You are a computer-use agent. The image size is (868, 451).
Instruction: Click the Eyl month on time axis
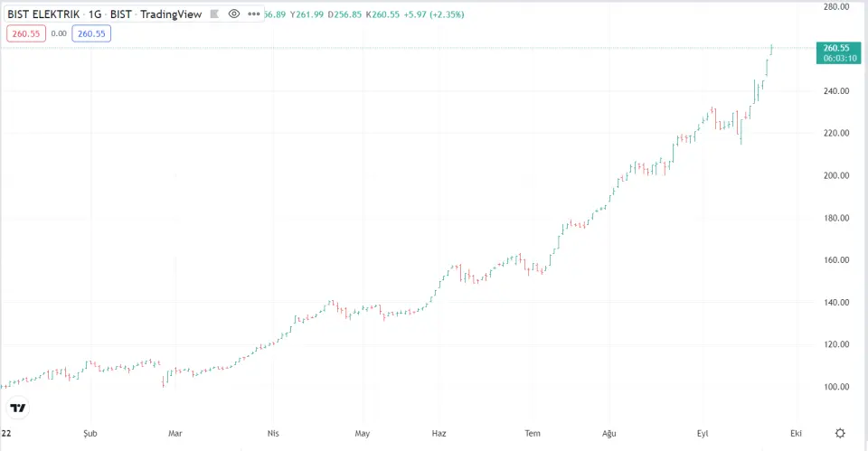coord(703,433)
